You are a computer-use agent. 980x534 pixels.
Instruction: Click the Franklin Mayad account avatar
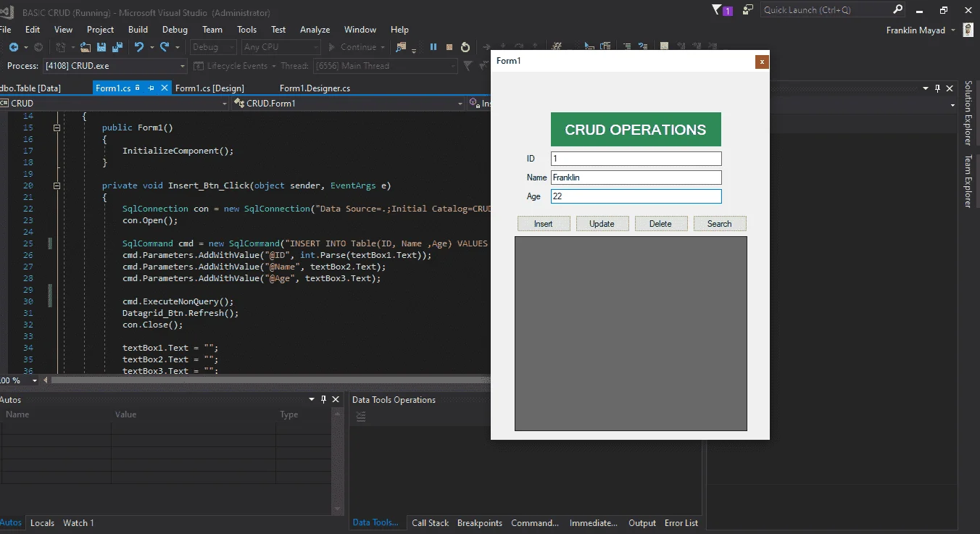[x=968, y=30]
